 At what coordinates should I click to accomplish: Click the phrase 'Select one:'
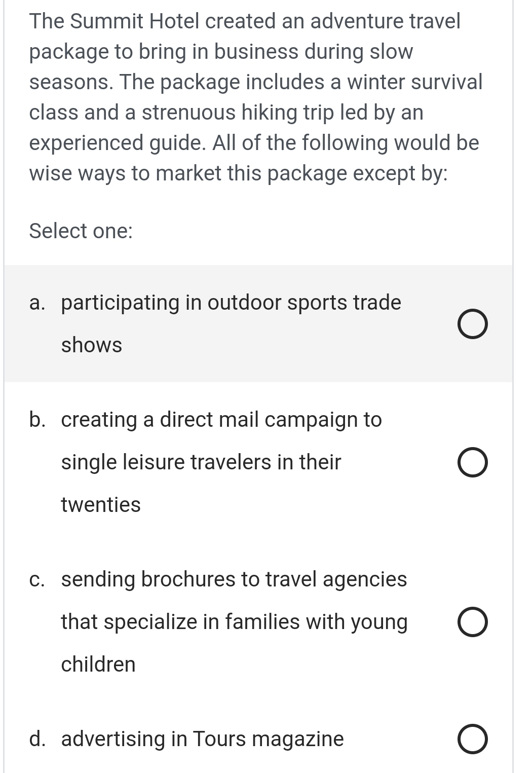tap(81, 231)
